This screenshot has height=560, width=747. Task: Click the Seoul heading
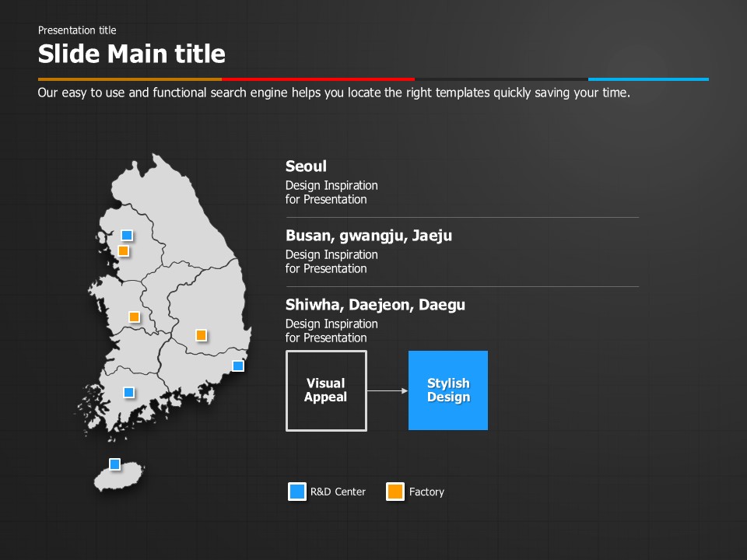(306, 166)
